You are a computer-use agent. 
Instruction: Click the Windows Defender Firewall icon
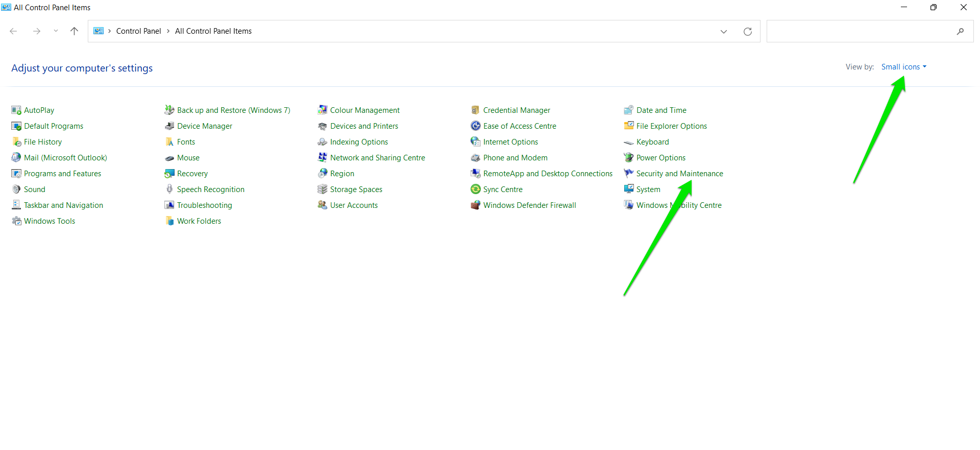click(x=476, y=205)
